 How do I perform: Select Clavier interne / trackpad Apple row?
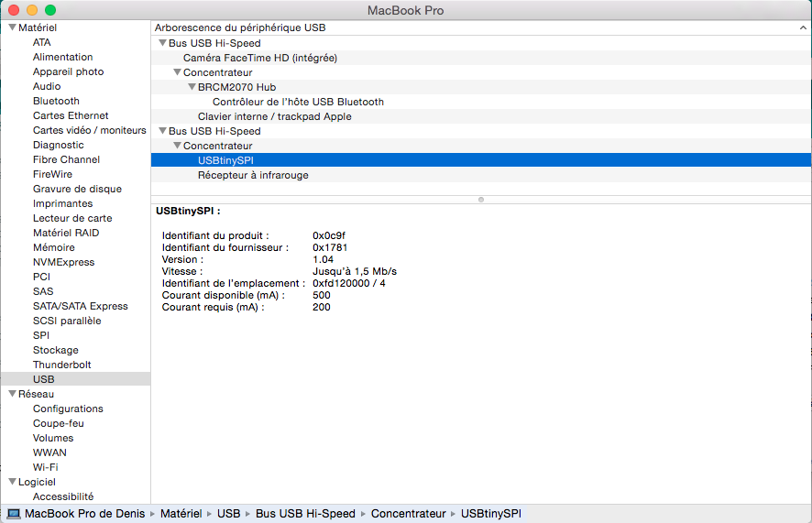(480, 116)
